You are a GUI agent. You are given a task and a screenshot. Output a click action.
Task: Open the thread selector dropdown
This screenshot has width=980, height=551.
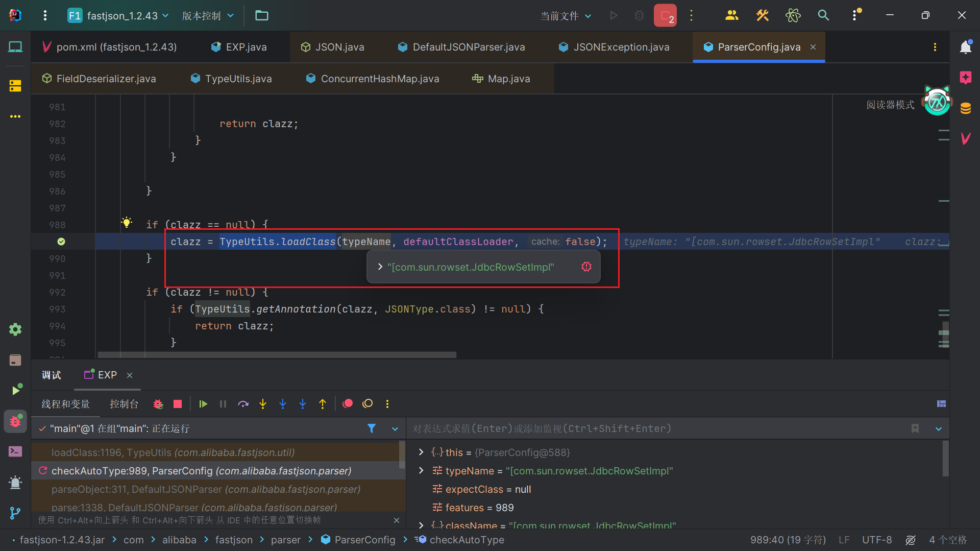(x=395, y=429)
